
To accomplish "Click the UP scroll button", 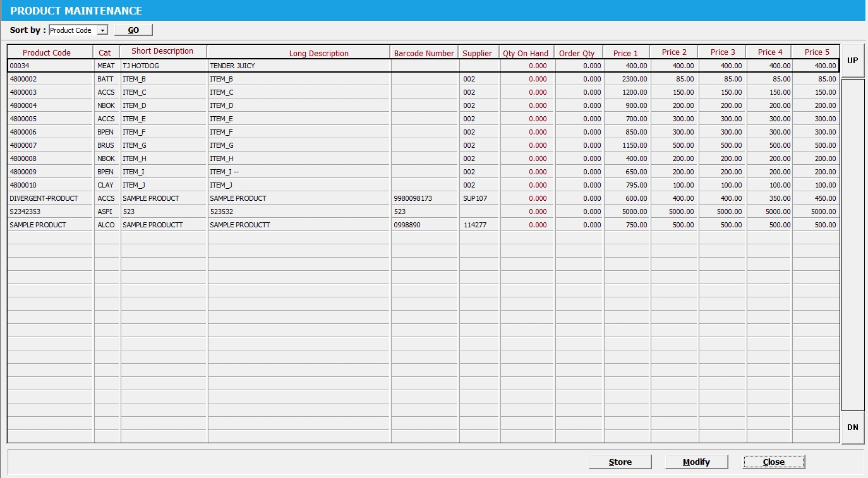I will tap(853, 61).
